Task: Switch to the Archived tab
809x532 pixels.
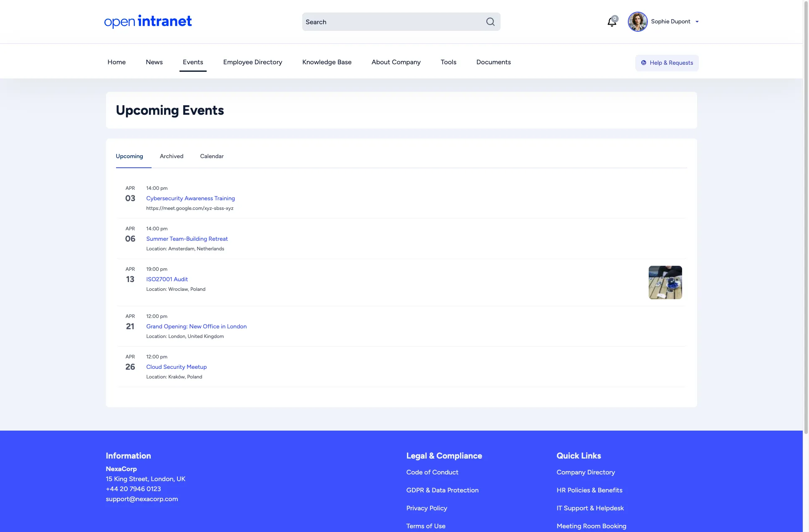Action: pyautogui.click(x=172, y=156)
